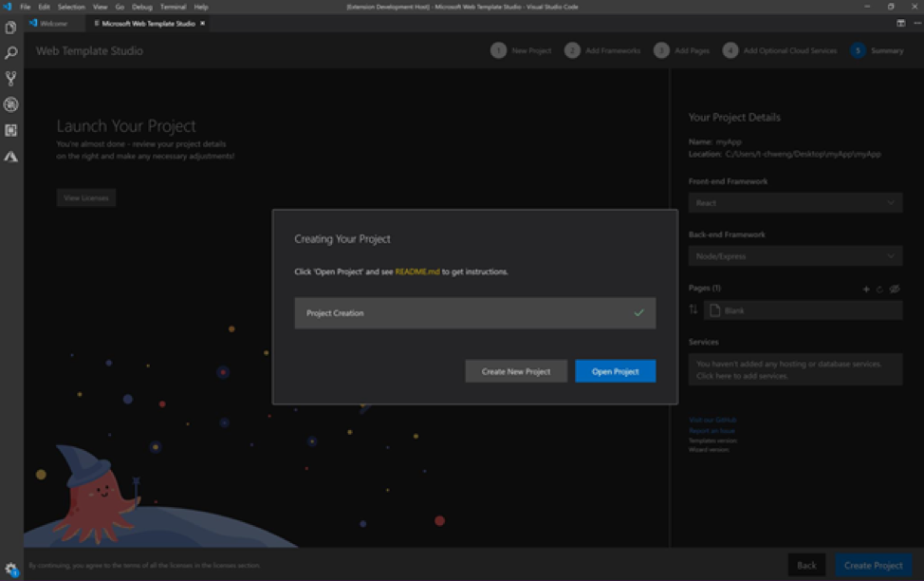This screenshot has width=924, height=581.
Task: Click the reset pages icon
Action: coord(879,289)
